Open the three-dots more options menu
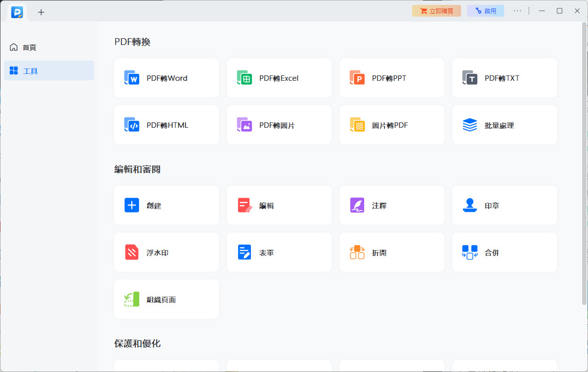 coord(517,11)
